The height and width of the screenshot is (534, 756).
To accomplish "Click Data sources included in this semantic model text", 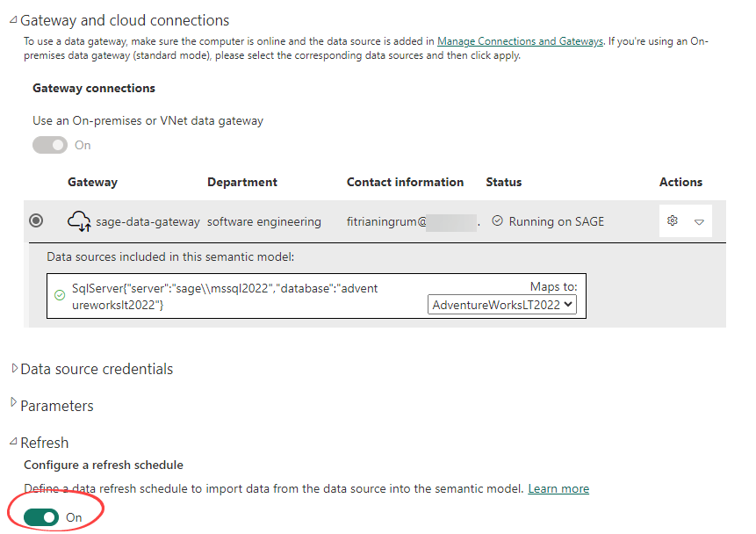I will click(170, 256).
